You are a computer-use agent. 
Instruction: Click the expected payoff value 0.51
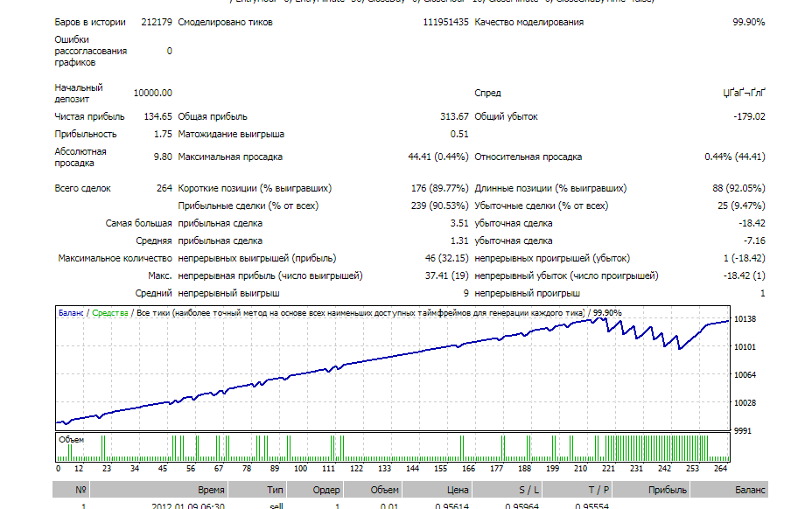[x=459, y=134]
